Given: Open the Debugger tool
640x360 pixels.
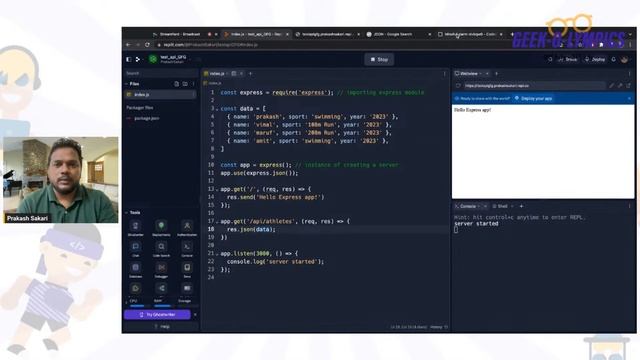Looking at the screenshot, I should [161, 270].
